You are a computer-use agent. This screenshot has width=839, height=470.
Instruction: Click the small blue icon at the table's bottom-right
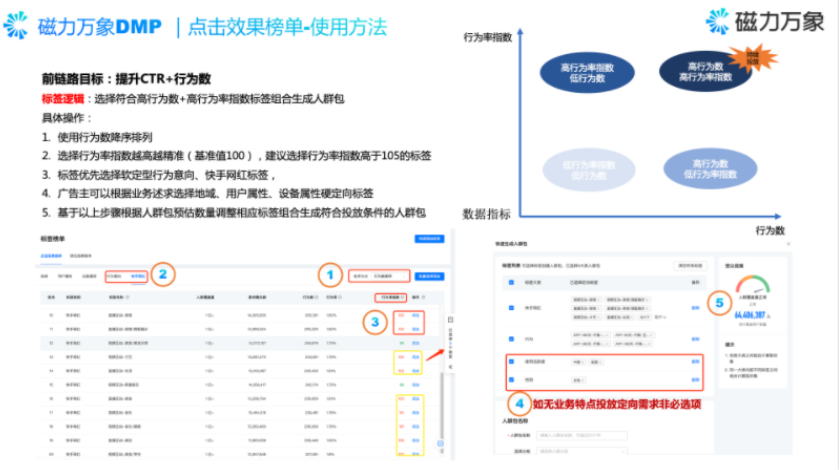[440, 444]
